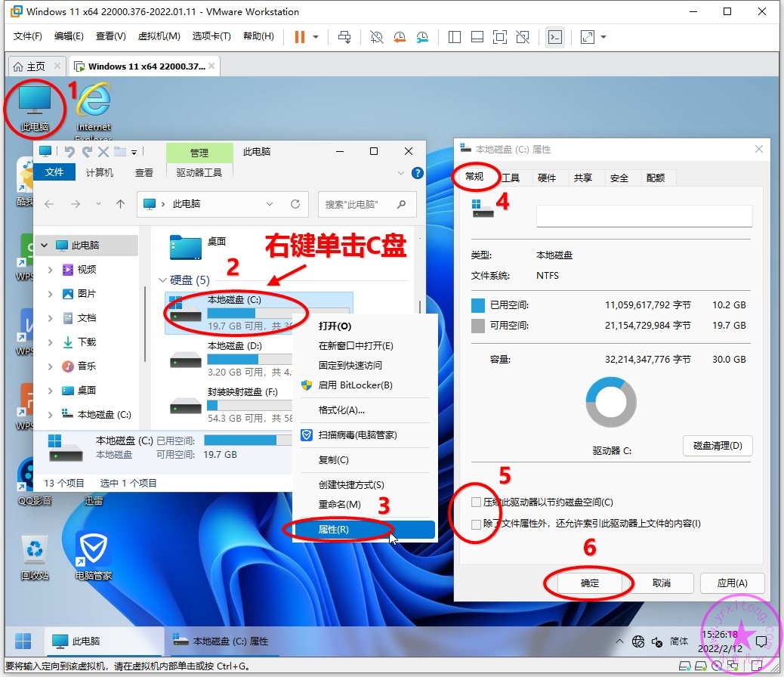Click the Unity mode icon
This screenshot has height=677, width=784.
click(x=523, y=36)
